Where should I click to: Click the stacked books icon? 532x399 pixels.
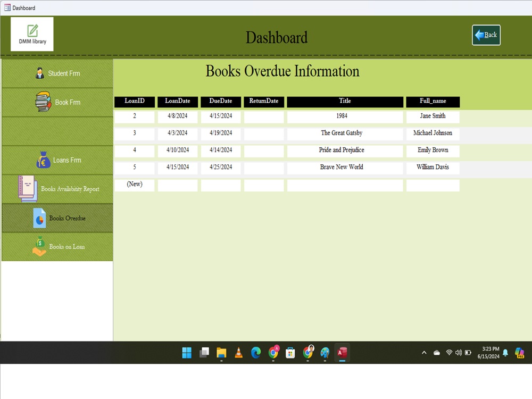tap(43, 102)
